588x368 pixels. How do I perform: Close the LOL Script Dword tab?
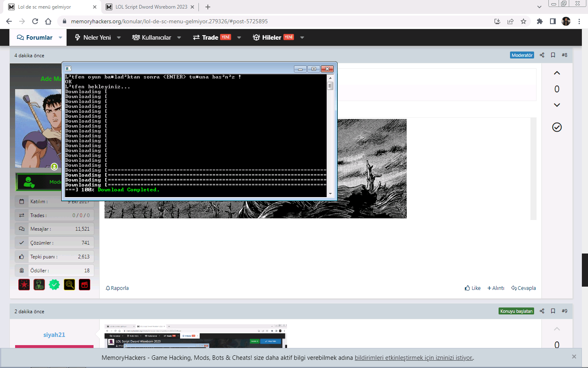point(193,7)
